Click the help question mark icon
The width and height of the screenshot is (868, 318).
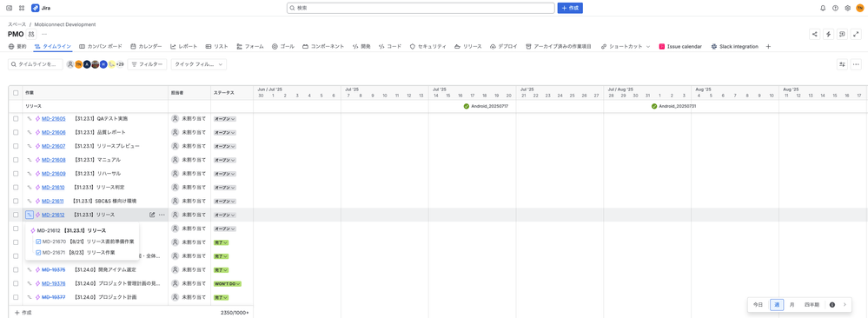(x=835, y=9)
